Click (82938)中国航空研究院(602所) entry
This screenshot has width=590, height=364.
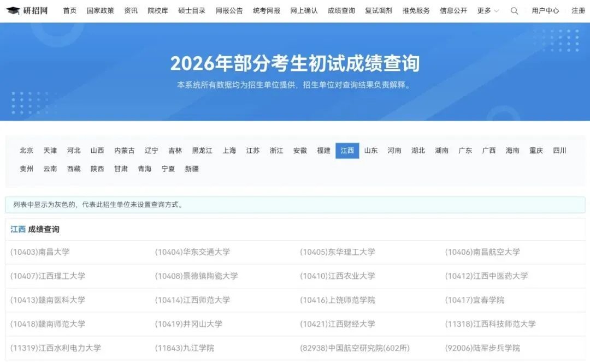tap(355, 348)
